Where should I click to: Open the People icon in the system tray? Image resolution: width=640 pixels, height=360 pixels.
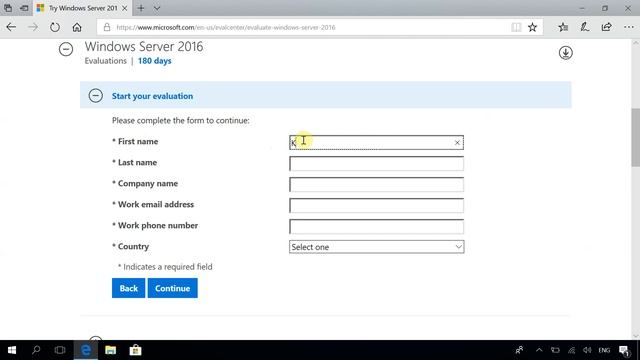[520, 350]
